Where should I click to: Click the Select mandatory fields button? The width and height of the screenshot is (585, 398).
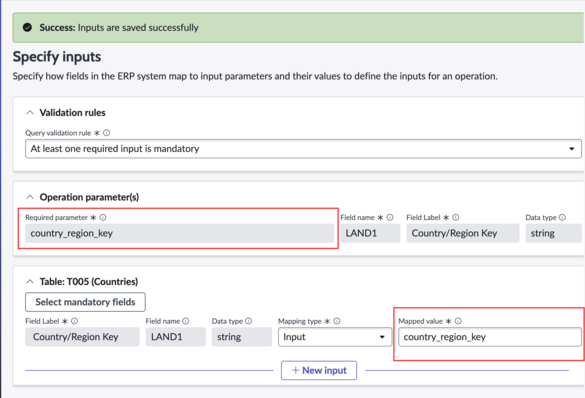coord(85,302)
